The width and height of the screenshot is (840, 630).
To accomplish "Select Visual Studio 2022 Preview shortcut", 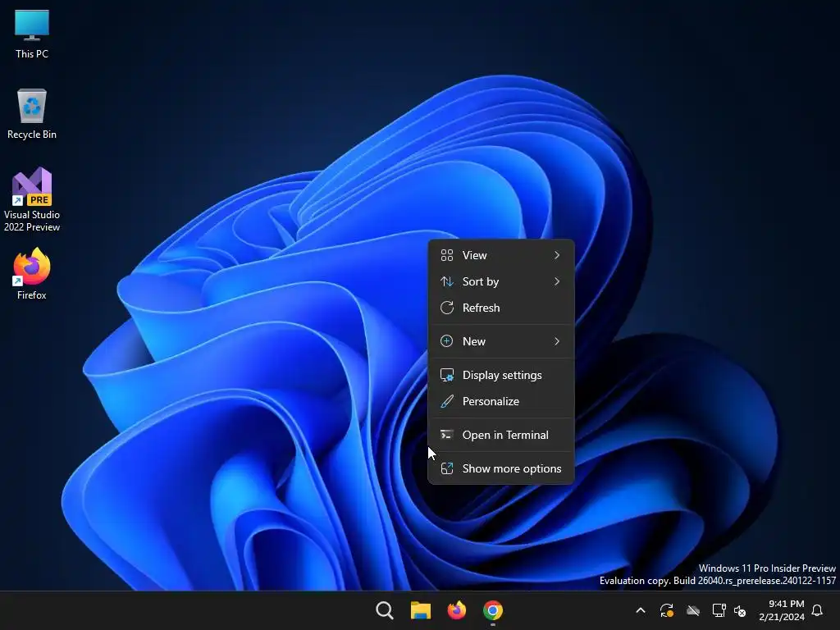I will click(32, 199).
